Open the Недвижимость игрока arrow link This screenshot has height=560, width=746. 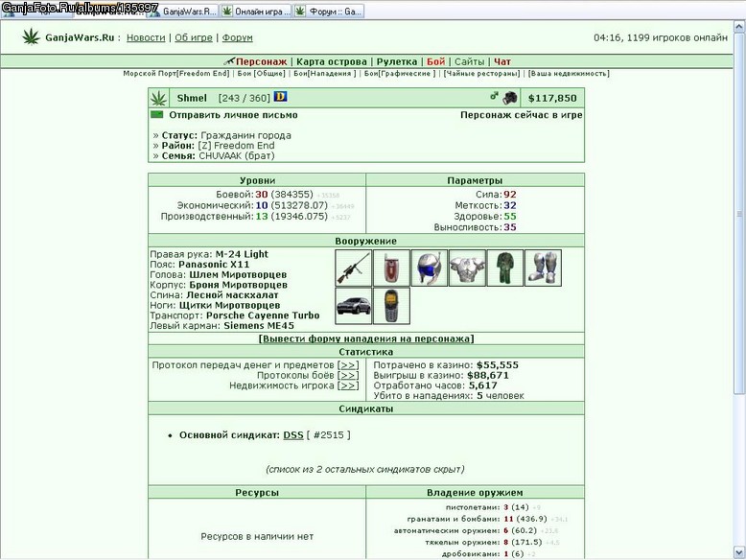pyautogui.click(x=348, y=385)
